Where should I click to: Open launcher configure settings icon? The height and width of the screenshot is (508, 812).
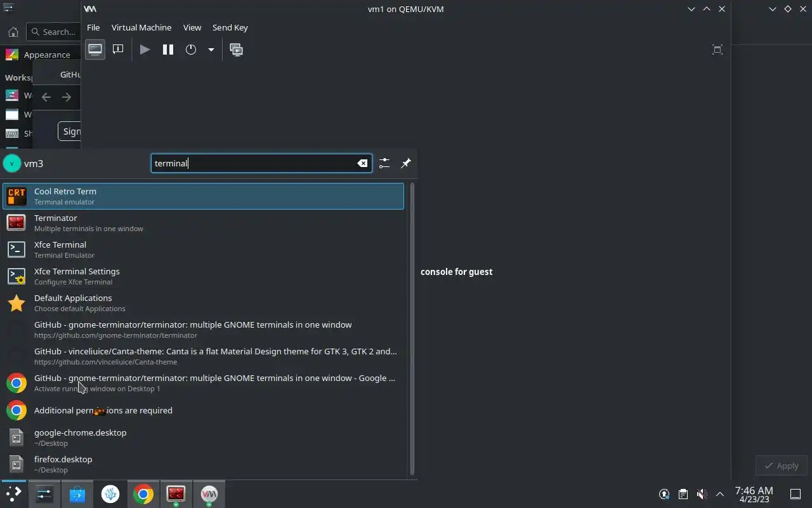[x=384, y=163]
